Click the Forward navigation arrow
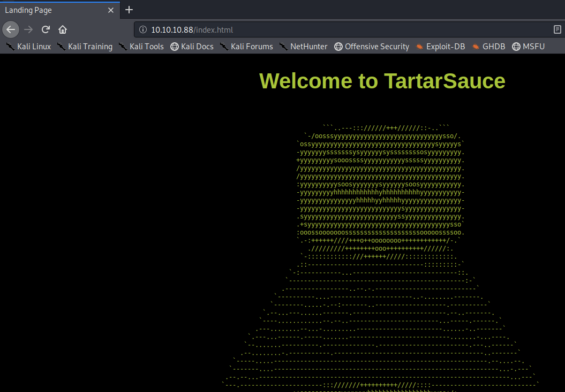This screenshot has width=565, height=392. [28, 29]
